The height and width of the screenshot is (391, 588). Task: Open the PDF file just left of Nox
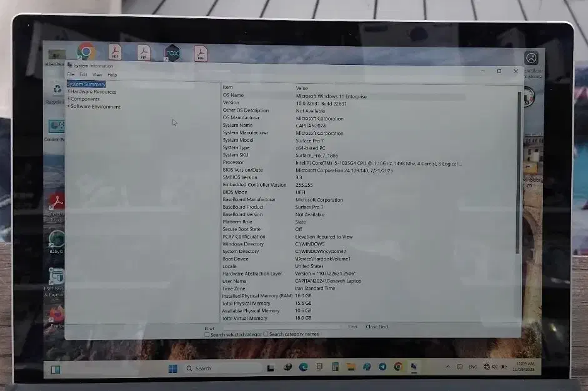[x=144, y=52]
